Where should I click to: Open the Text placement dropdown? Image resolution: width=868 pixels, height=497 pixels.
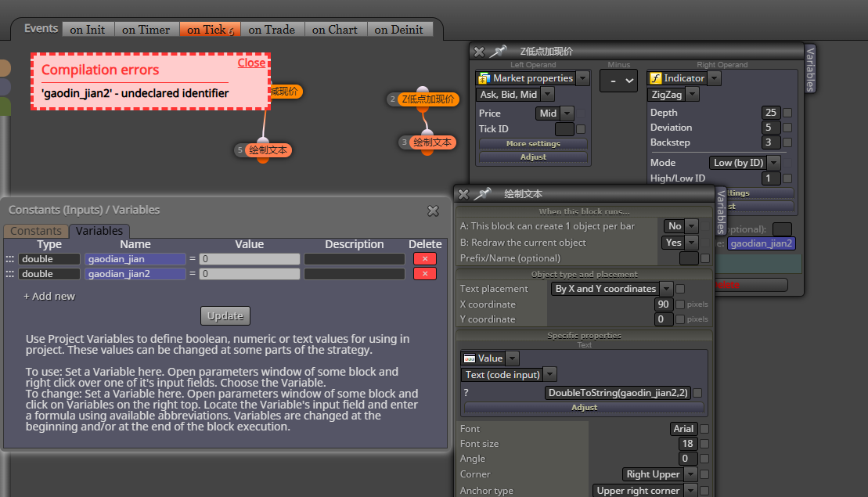(x=667, y=288)
